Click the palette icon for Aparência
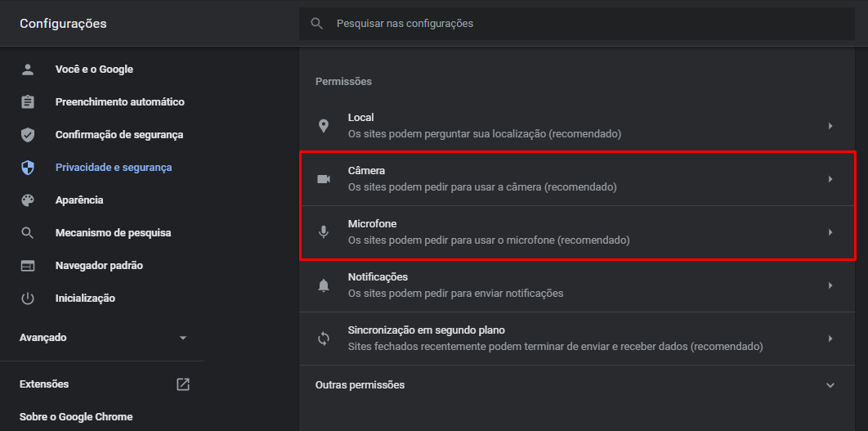This screenshot has height=431, width=868. tap(28, 200)
